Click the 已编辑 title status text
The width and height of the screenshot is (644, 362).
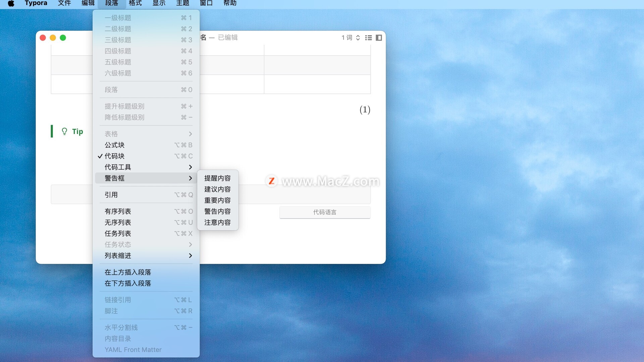pyautogui.click(x=228, y=38)
